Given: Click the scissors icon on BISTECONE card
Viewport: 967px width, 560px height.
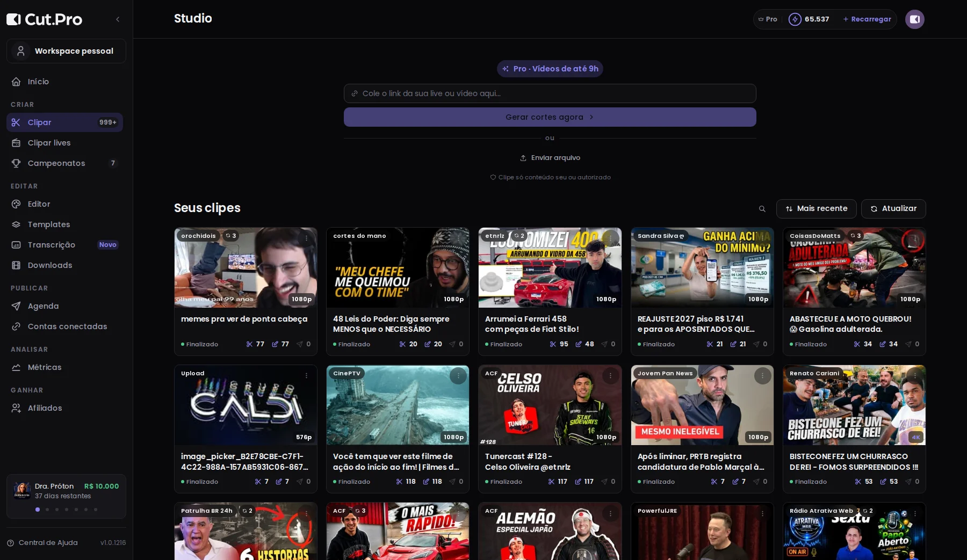Looking at the screenshot, I should [x=858, y=482].
